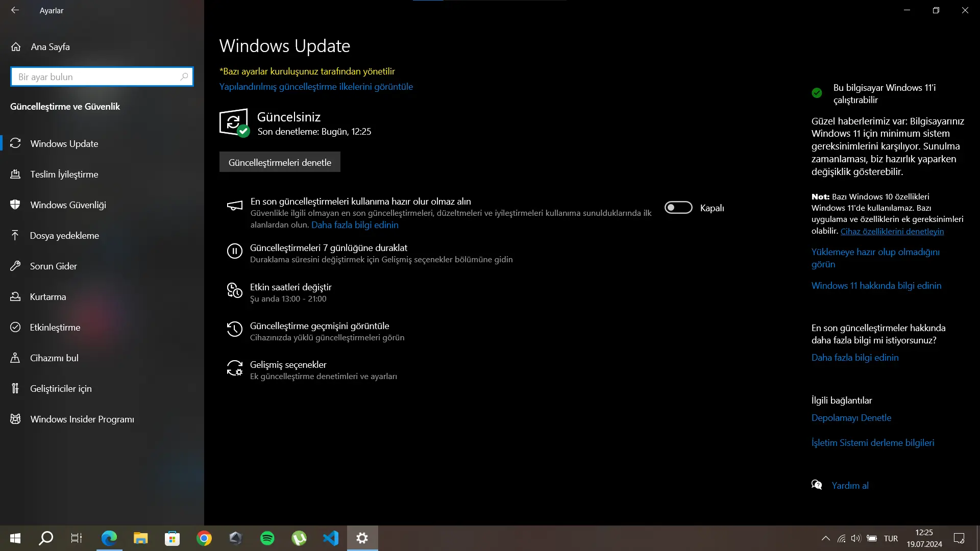980x551 pixels.
Task: Open taskbar Search
Action: 46,538
